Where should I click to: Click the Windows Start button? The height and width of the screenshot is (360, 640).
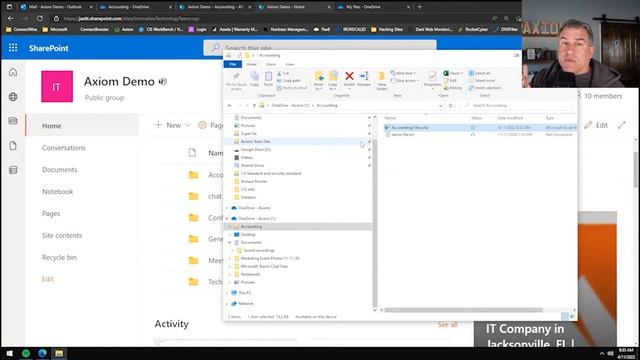pyautogui.click(x=9, y=353)
